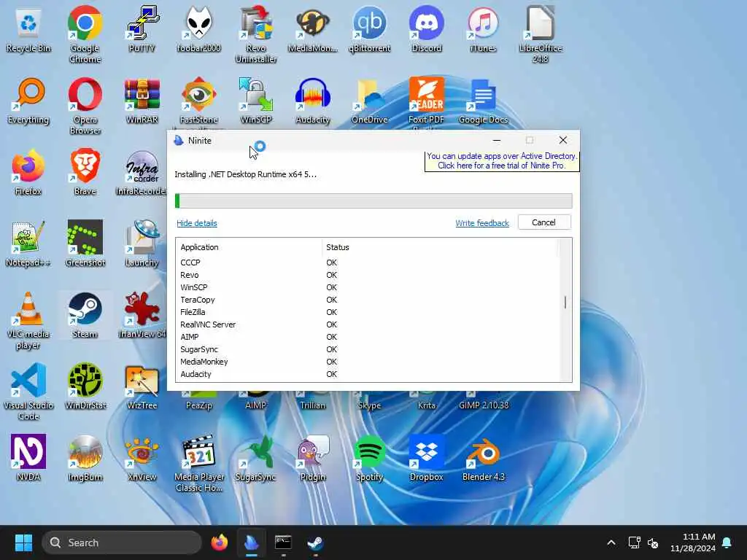This screenshot has width=747, height=560.
Task: Click the XnView desktop icon
Action: click(142, 458)
